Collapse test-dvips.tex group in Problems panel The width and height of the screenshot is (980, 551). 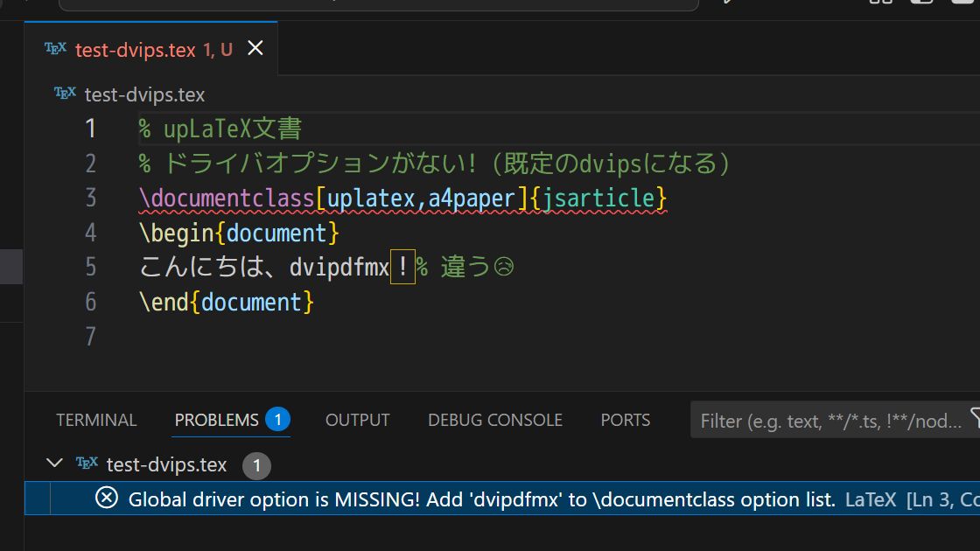55,464
